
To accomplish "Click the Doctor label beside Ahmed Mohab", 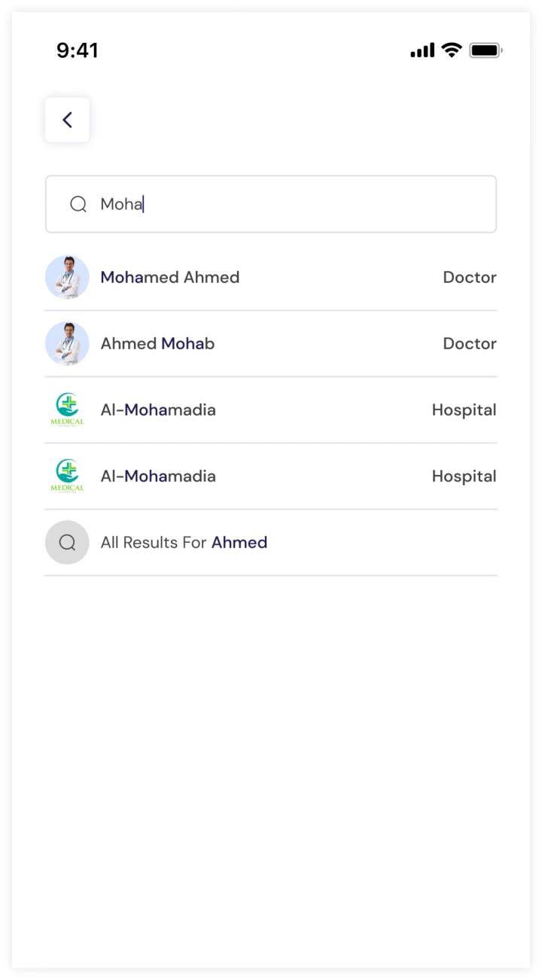I will point(469,343).
